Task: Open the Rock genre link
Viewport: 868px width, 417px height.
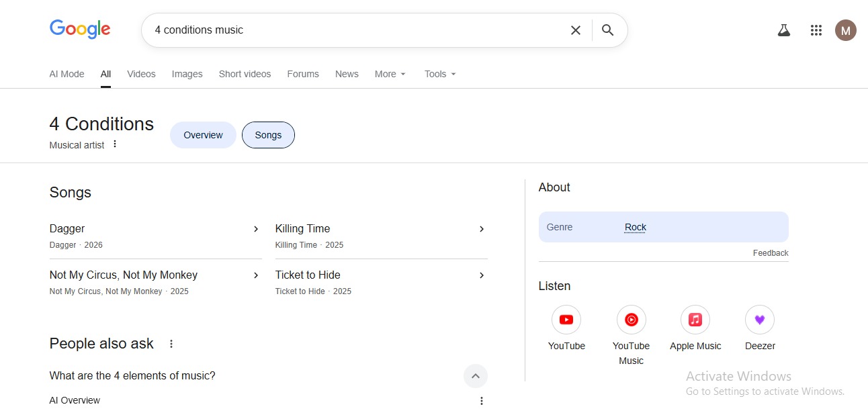Action: [636, 227]
